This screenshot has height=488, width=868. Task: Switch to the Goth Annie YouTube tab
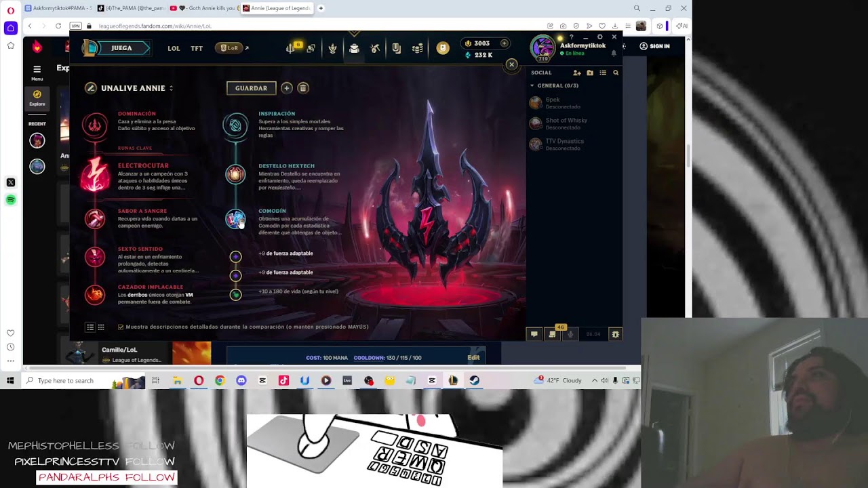pyautogui.click(x=203, y=8)
